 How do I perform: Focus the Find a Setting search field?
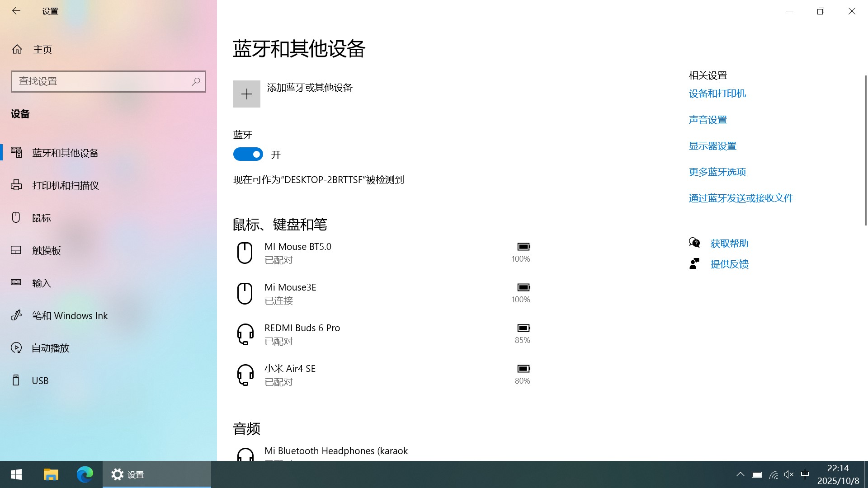click(102, 81)
